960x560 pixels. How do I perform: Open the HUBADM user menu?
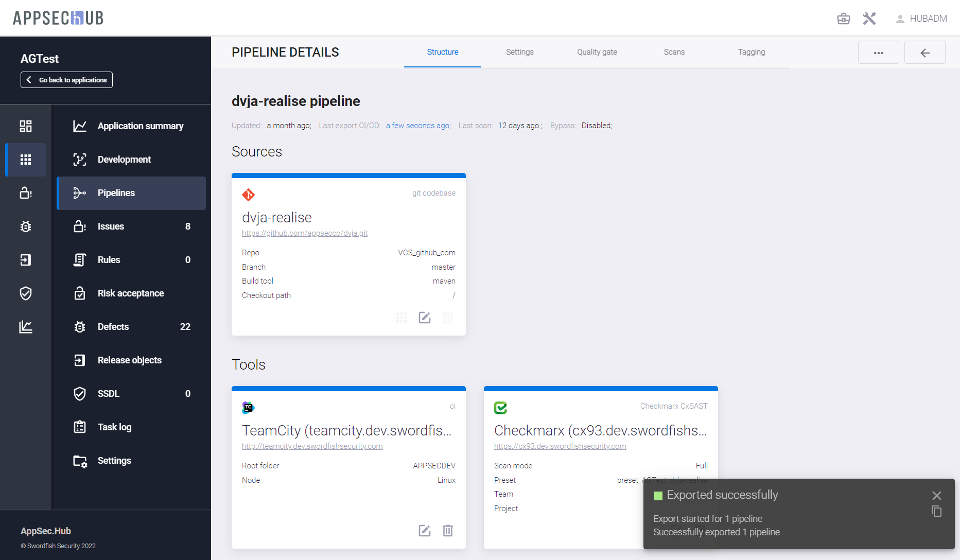point(921,19)
